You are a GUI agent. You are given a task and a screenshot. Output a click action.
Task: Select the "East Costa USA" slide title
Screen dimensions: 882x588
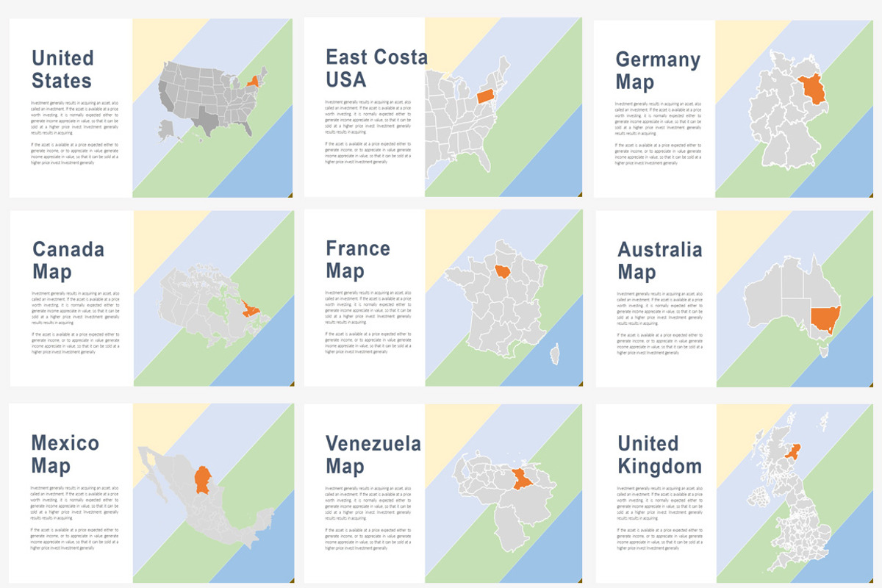point(376,68)
